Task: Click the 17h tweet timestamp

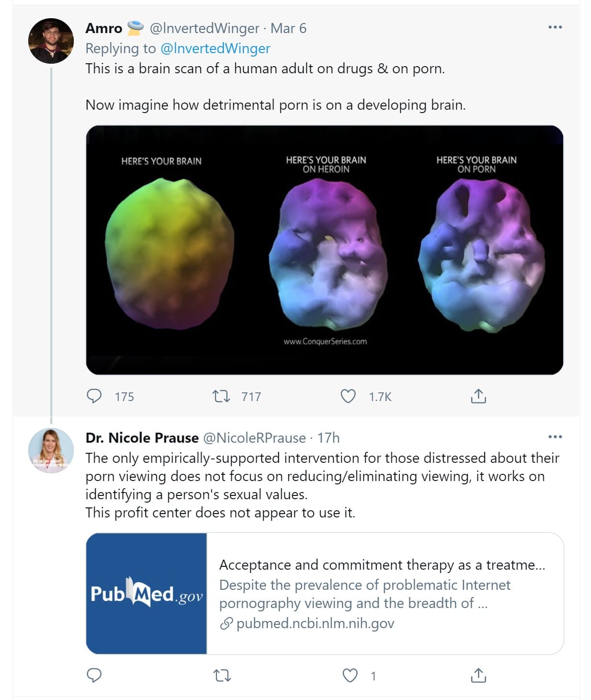Action: (328, 437)
